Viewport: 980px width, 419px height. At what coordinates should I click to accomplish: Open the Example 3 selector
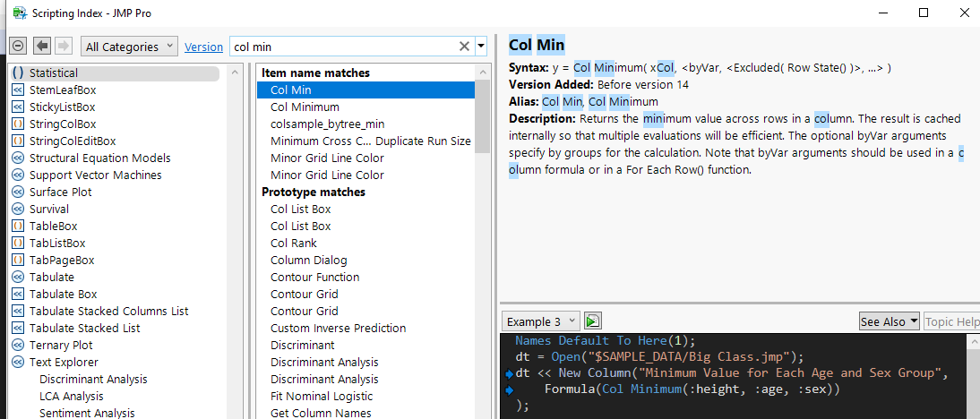541,321
